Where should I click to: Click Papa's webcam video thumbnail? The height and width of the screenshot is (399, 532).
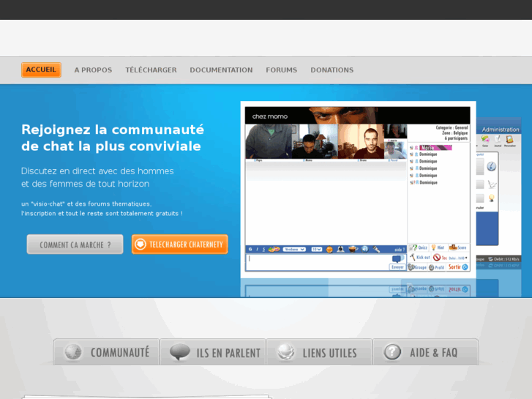pyautogui.click(x=269, y=141)
